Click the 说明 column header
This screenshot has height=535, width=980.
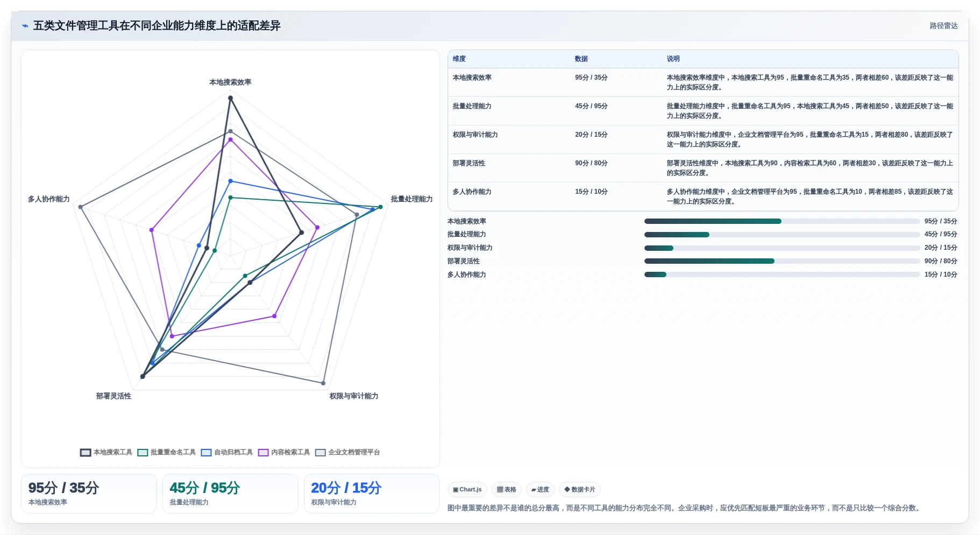[x=673, y=59]
